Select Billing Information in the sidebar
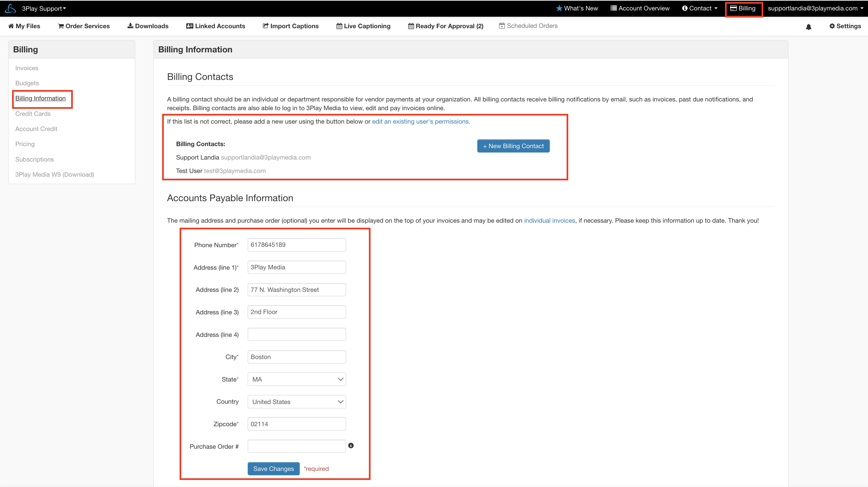The height and width of the screenshot is (487, 868). click(40, 98)
